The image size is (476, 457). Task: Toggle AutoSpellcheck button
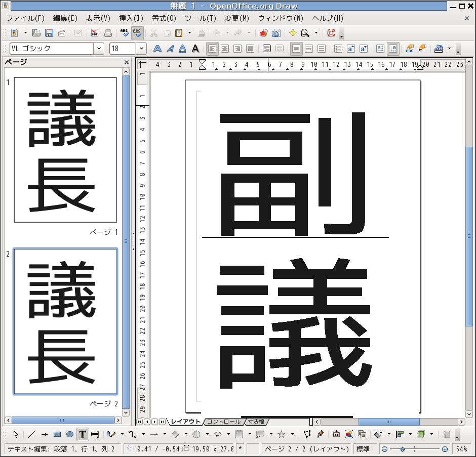pyautogui.click(x=137, y=33)
